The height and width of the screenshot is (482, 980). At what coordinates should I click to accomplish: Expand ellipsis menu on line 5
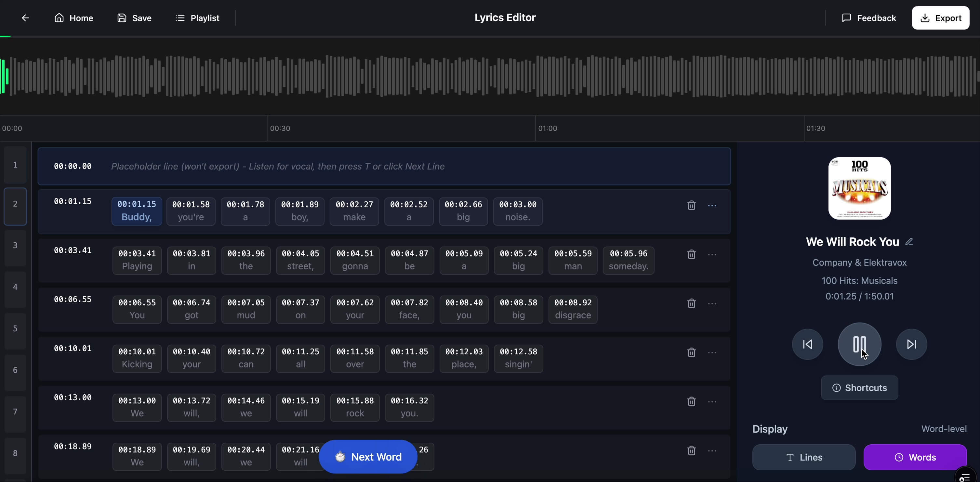pyautogui.click(x=712, y=352)
